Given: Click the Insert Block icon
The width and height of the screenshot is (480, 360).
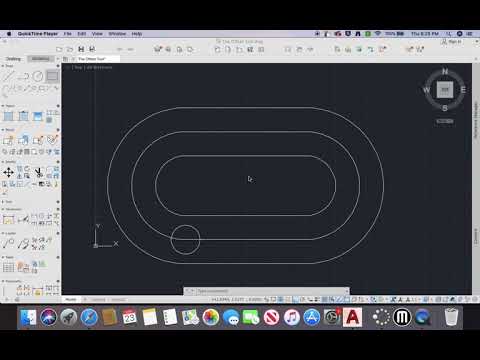Looking at the screenshot, I should click(x=8, y=140).
